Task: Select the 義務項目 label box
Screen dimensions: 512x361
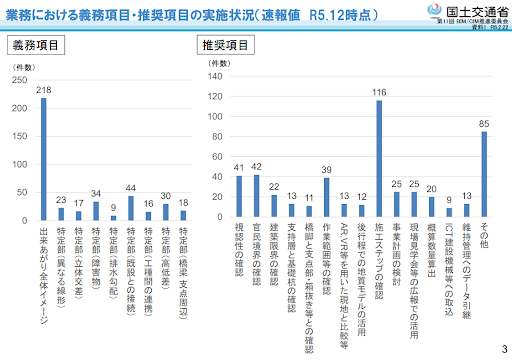Action: click(x=36, y=45)
